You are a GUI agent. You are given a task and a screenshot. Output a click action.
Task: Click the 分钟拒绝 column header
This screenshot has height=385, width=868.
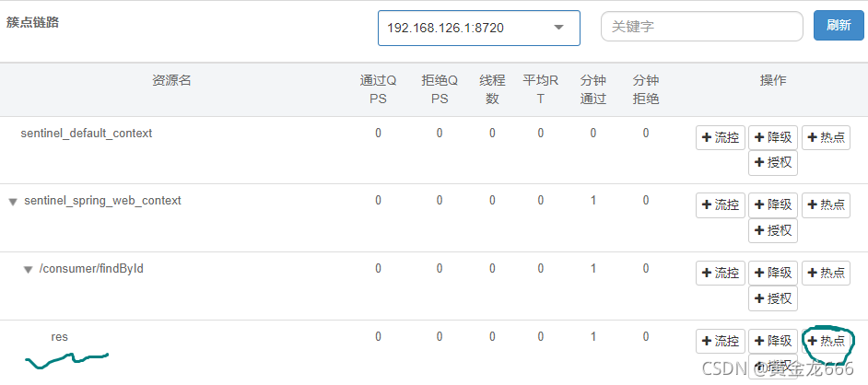point(646,89)
